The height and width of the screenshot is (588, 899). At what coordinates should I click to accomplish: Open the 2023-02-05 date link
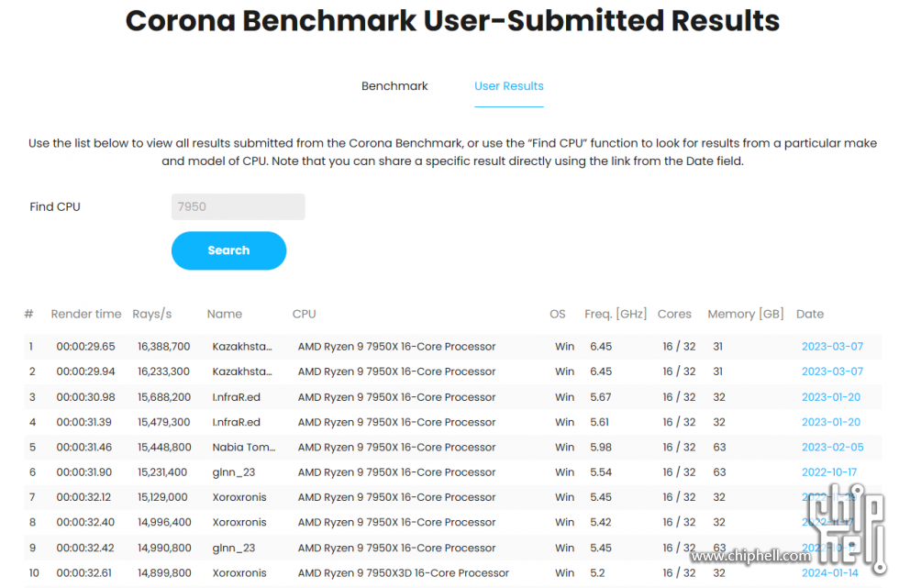pos(832,448)
